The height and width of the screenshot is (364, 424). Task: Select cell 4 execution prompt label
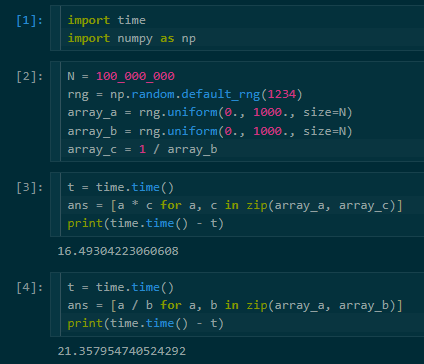click(x=29, y=287)
